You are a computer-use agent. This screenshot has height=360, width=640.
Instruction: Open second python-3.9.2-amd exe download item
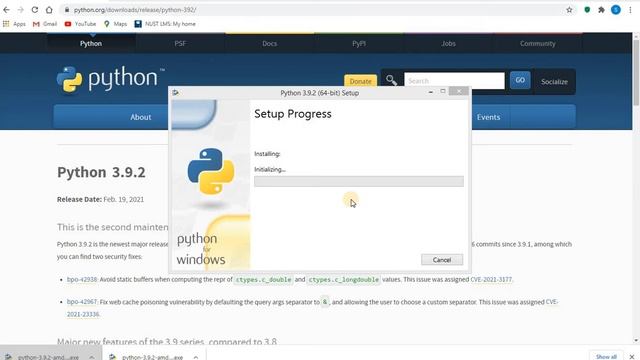[147, 357]
